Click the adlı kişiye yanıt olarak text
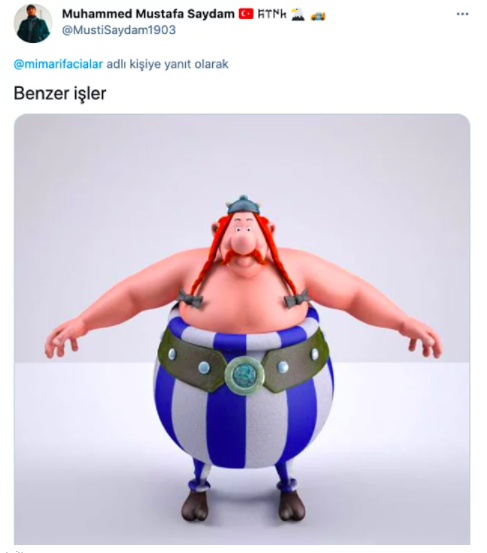The height and width of the screenshot is (553, 487). pyautogui.click(x=168, y=64)
